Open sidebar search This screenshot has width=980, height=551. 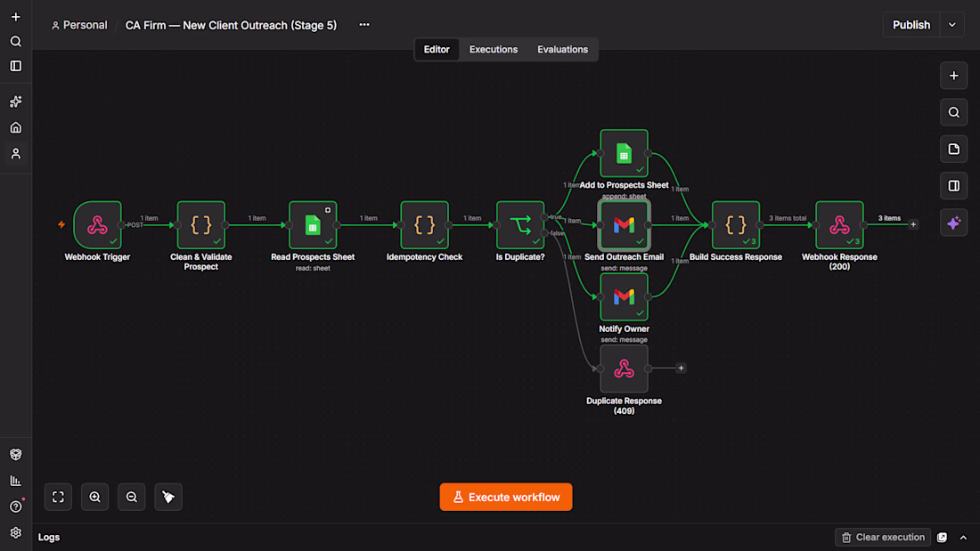pos(16,41)
